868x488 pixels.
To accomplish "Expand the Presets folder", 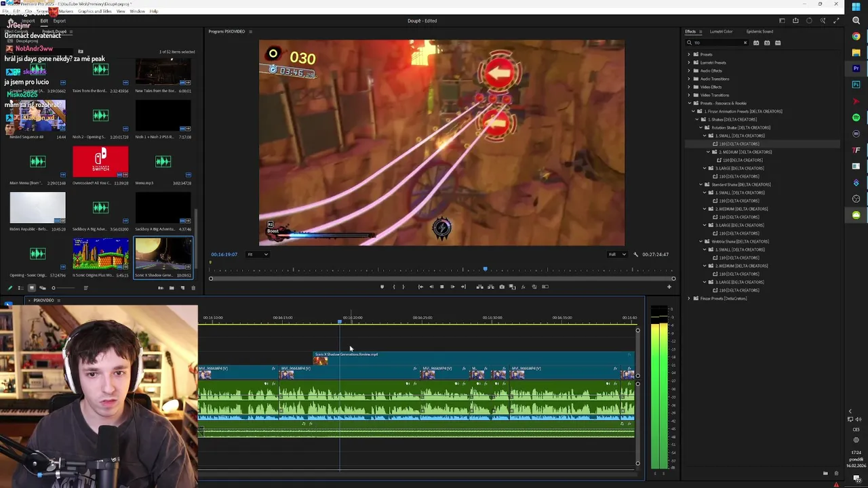I will pyautogui.click(x=689, y=54).
